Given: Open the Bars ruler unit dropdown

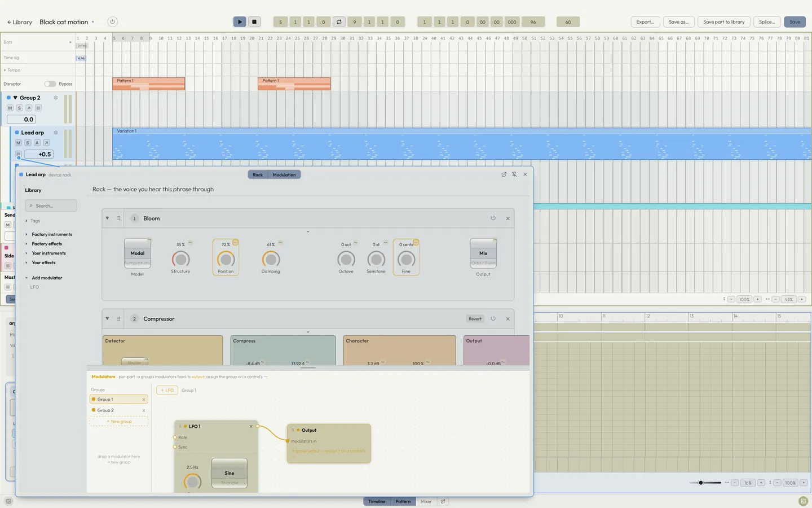Looking at the screenshot, I should [38, 42].
